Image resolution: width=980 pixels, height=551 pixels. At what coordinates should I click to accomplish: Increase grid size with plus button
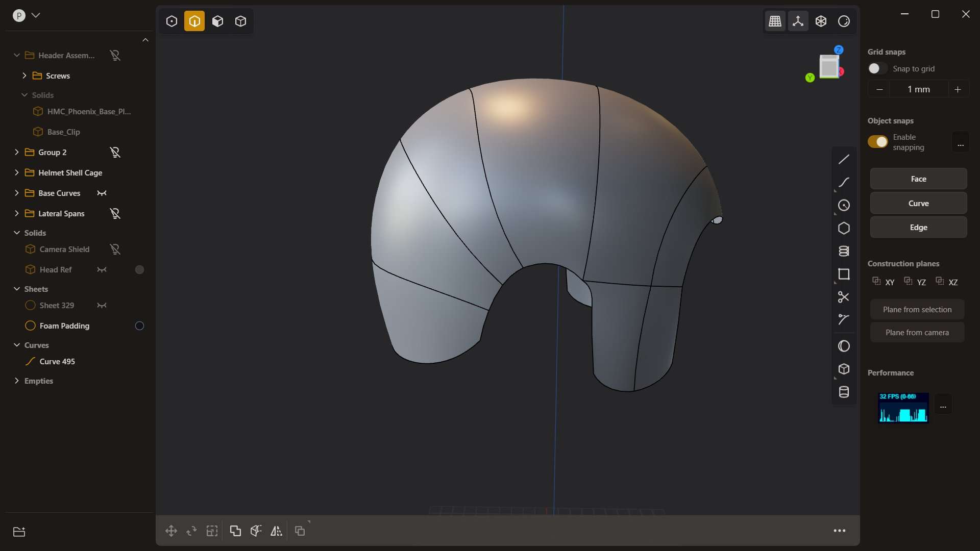coord(958,89)
